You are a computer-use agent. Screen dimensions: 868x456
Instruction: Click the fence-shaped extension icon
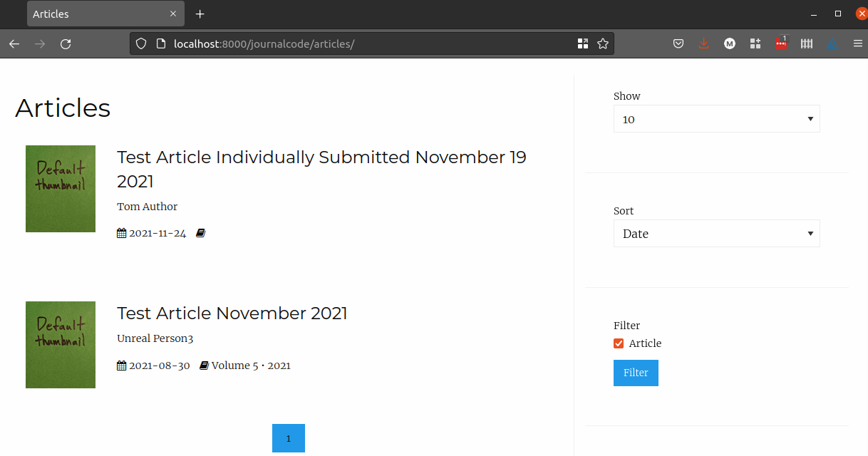coord(807,44)
